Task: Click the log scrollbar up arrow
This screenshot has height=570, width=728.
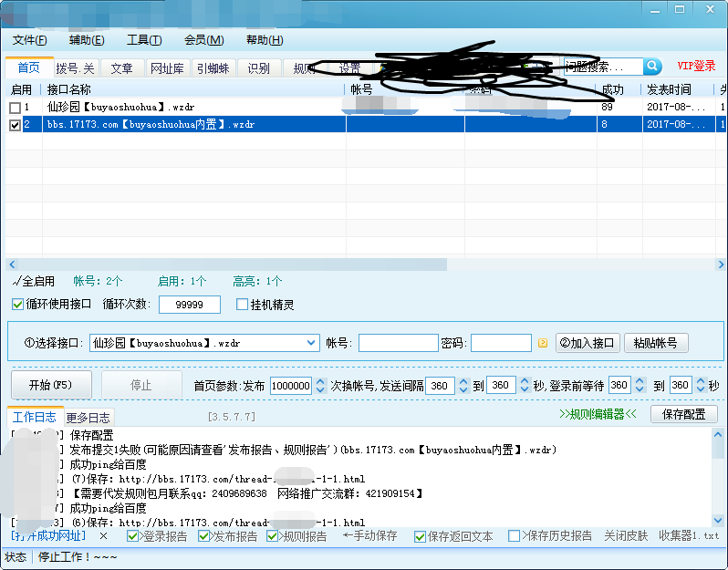Action: pos(718,435)
